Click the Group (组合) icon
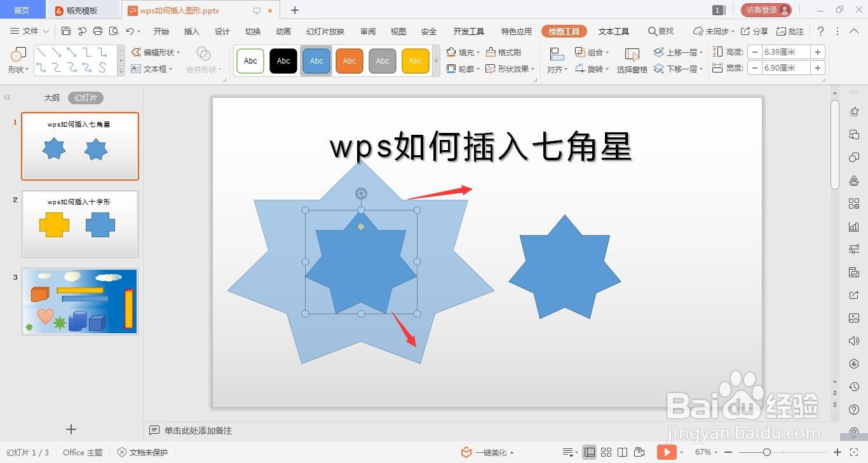The image size is (868, 463). point(580,52)
